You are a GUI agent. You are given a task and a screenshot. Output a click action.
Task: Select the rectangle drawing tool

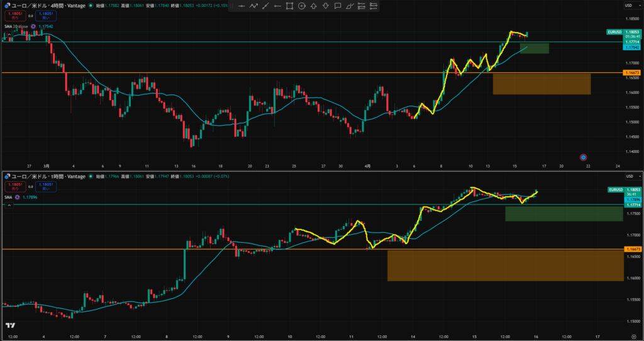(289, 6)
